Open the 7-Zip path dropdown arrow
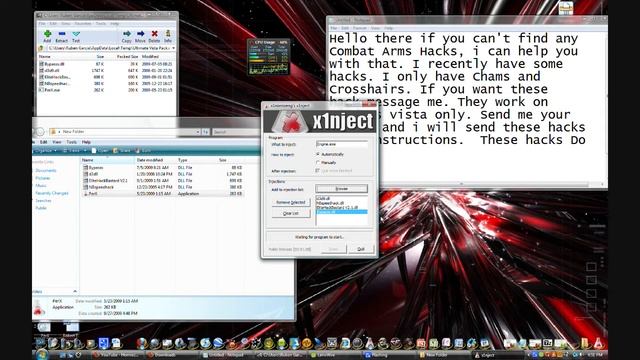Image resolution: width=640 pixels, height=360 pixels. pos(173,48)
